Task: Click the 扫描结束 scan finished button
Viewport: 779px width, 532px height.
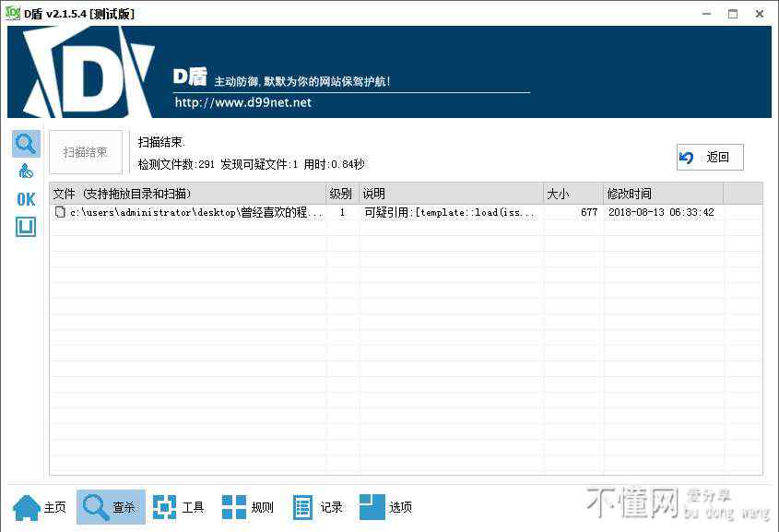Action: point(86,152)
